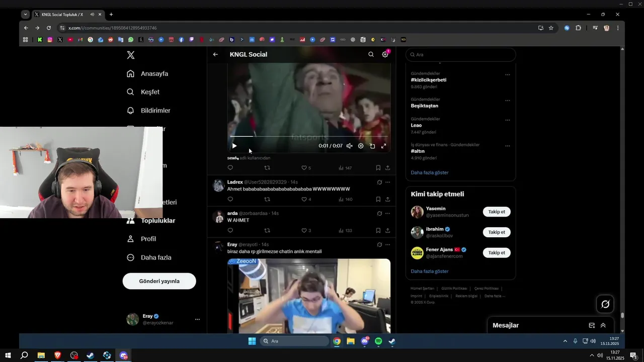Follow ibrahim with Takip et
The height and width of the screenshot is (362, 644).
(x=497, y=232)
